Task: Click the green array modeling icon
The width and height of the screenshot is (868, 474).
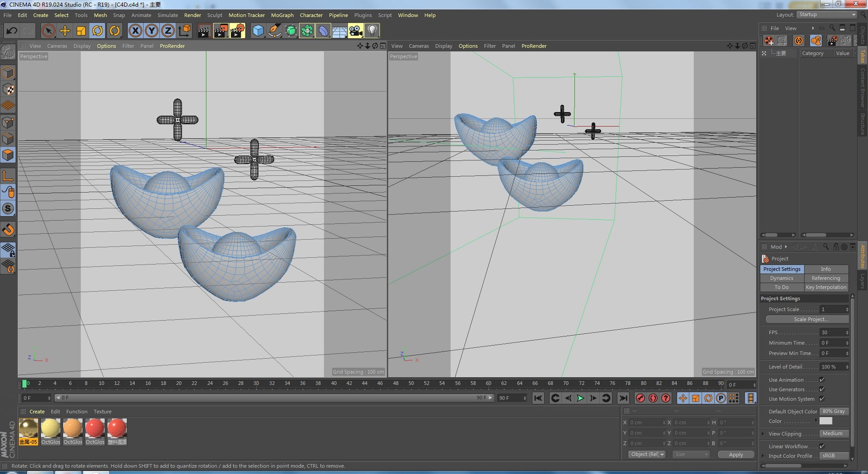Action: click(x=307, y=31)
